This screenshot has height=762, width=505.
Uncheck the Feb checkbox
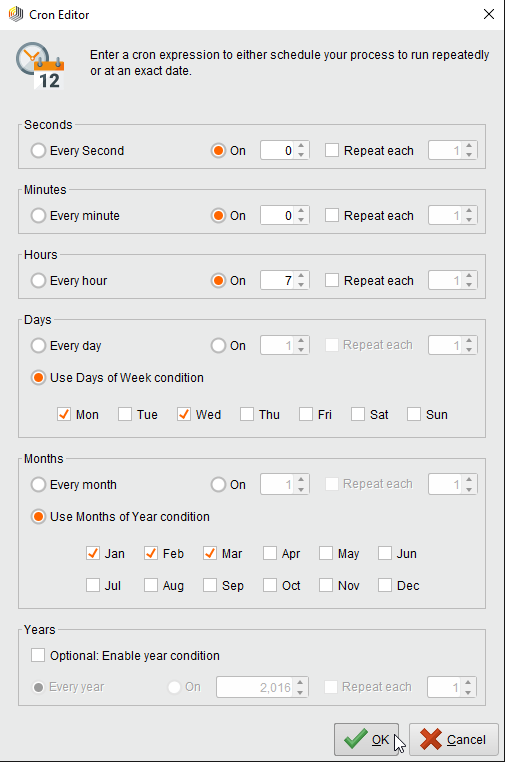pos(151,554)
